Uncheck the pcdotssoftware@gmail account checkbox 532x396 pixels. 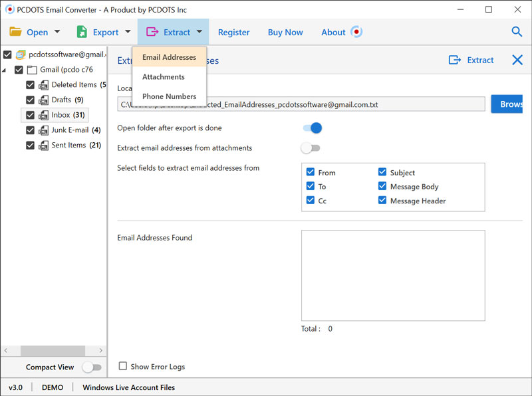[x=7, y=54]
